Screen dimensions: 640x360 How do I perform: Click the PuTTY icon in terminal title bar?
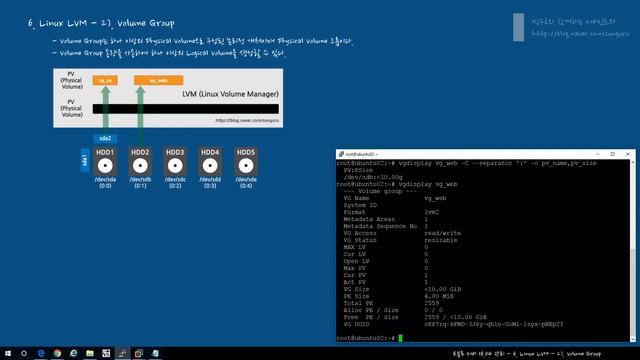coord(341,154)
